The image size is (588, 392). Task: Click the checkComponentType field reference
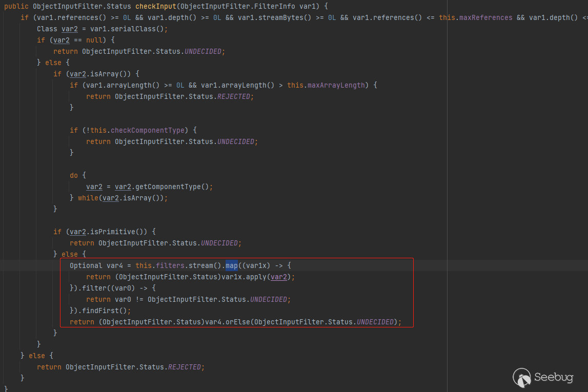coord(147,130)
